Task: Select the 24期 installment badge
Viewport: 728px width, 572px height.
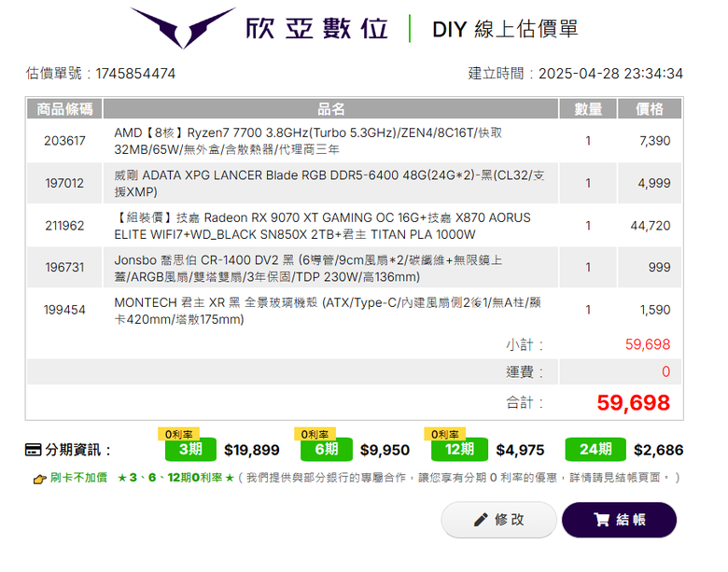Action: [595, 450]
